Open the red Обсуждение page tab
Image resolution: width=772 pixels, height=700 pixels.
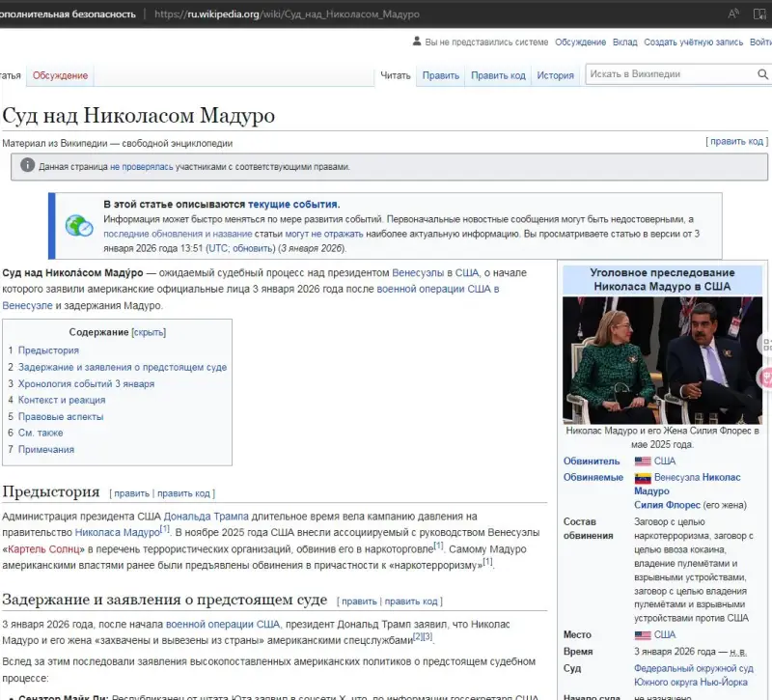60,75
